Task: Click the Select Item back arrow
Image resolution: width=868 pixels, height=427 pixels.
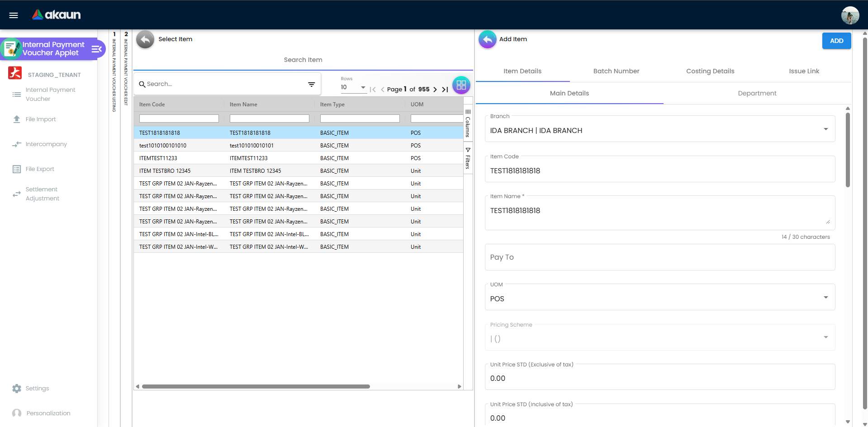Action: pos(145,39)
